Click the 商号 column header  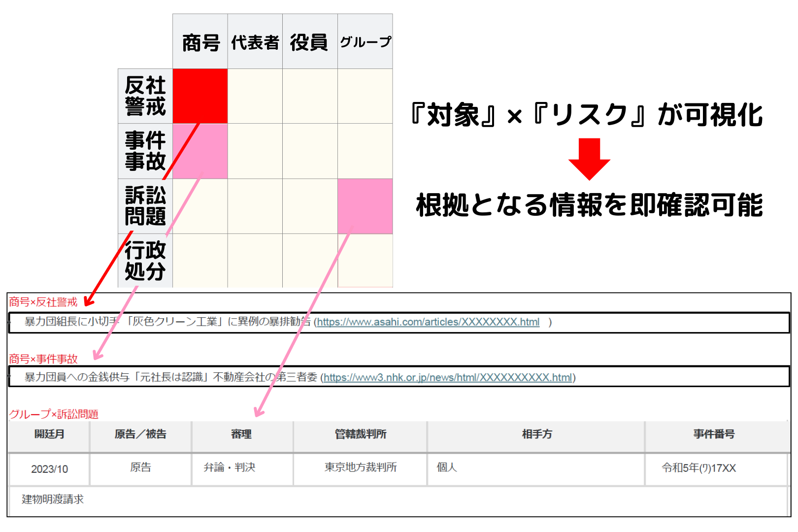pyautogui.click(x=200, y=42)
